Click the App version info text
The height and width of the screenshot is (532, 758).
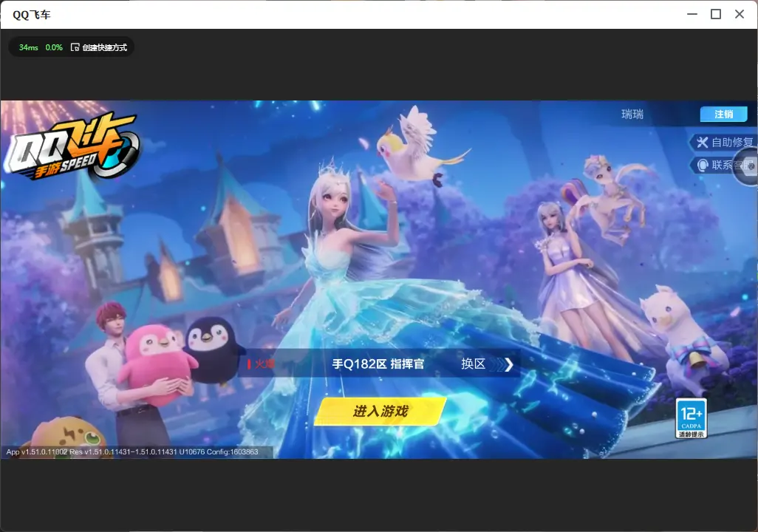pyautogui.click(x=132, y=451)
